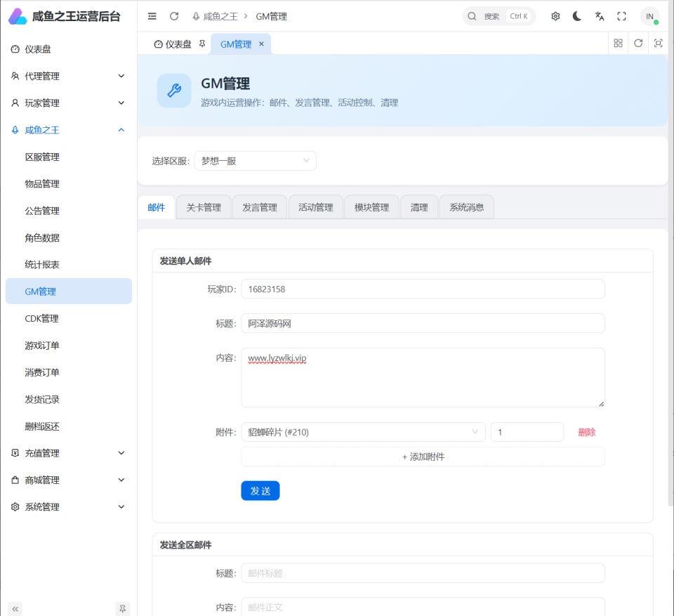Open 统计报表 in sidebar
This screenshot has height=616, width=674.
(x=69, y=265)
